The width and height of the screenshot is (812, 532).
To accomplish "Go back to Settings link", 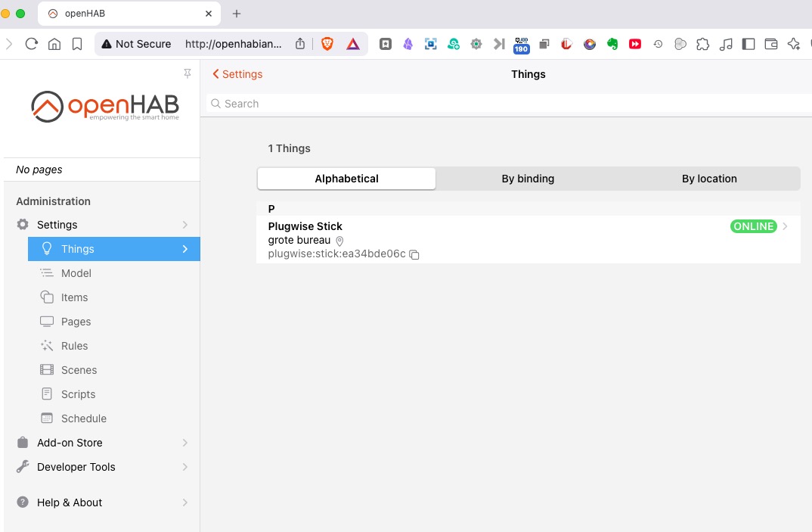I will click(x=237, y=74).
